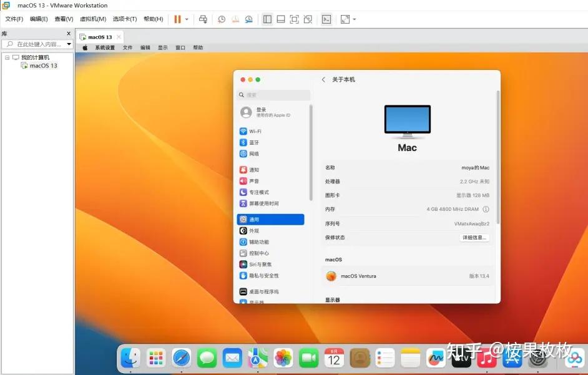Image resolution: width=588 pixels, height=375 pixels.
Task: Open Messages from the Dock
Action: coord(207,358)
